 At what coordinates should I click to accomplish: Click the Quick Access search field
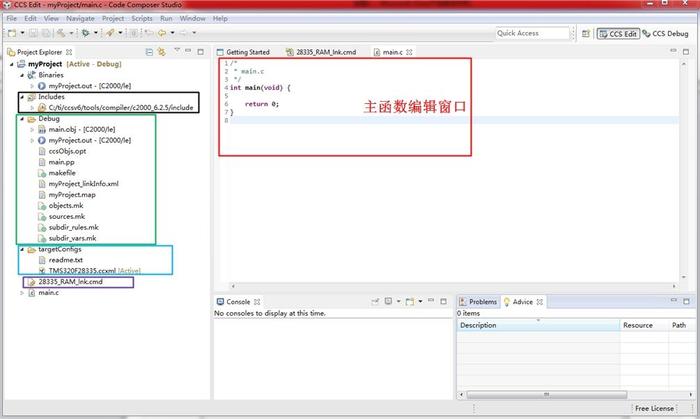(x=533, y=33)
